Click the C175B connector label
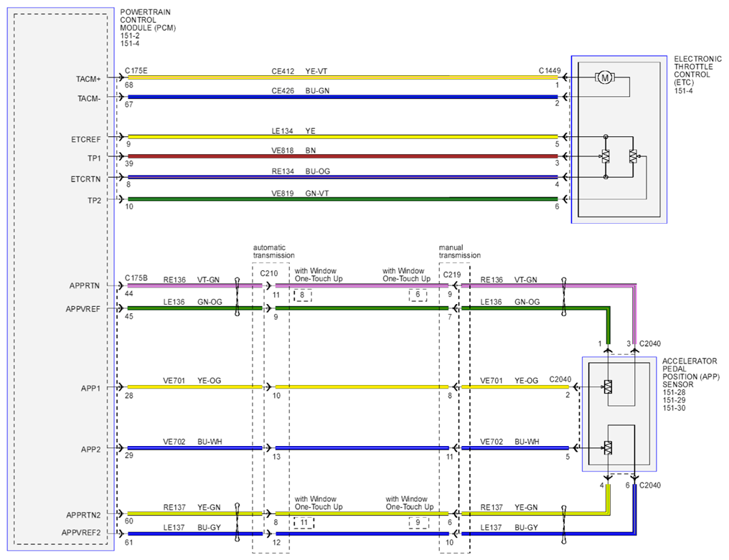 pyautogui.click(x=136, y=278)
